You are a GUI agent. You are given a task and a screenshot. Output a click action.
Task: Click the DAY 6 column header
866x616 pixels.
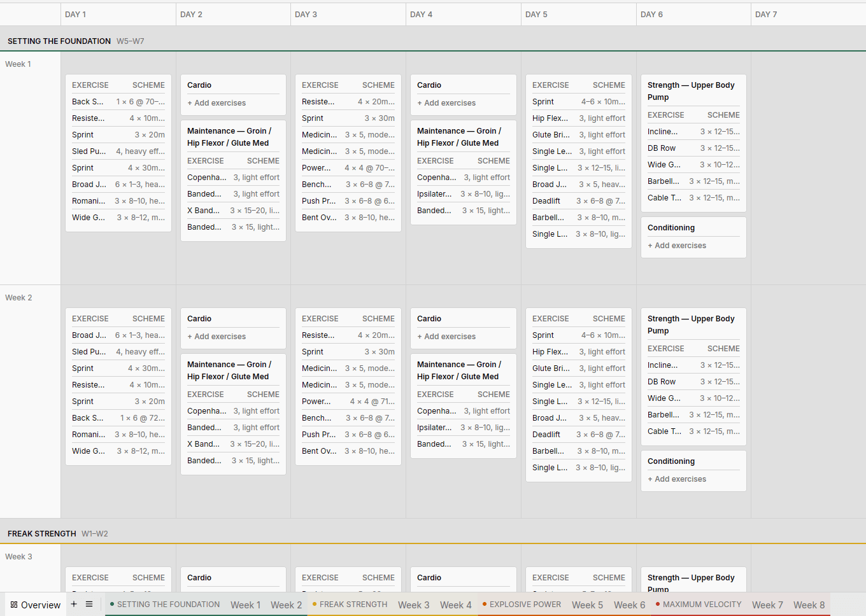693,14
